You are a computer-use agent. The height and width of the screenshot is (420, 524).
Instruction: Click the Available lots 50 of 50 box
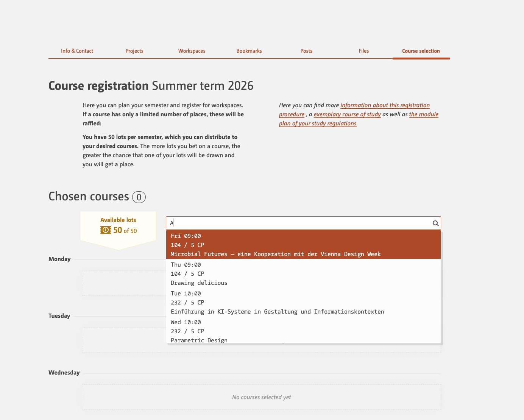tap(118, 230)
